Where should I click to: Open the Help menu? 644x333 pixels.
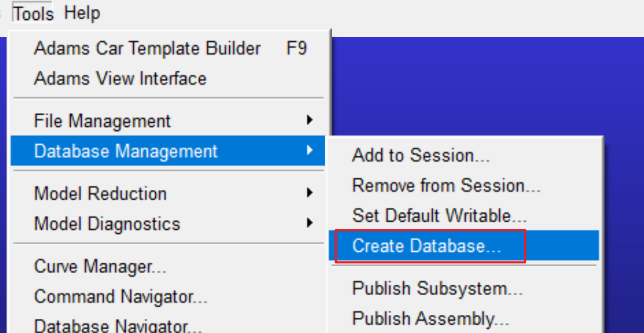(82, 13)
